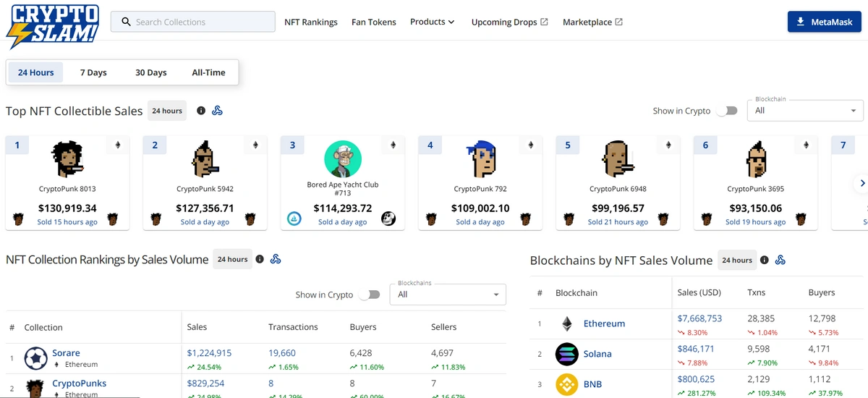The image size is (868, 398).
Task: Click Ethereum icon on CryptoPunk 8013 card
Action: pyautogui.click(x=117, y=145)
